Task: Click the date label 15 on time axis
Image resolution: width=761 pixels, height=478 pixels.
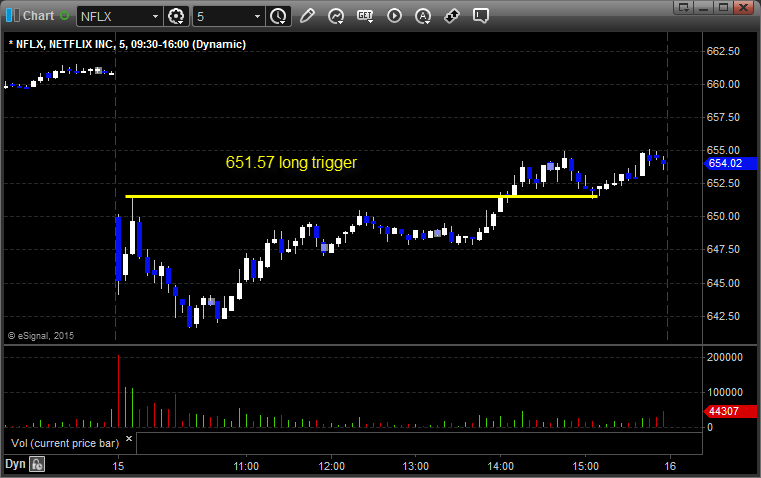Action: pos(118,466)
